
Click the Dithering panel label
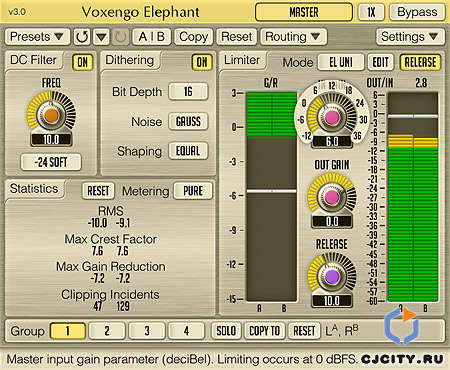pos(130,60)
